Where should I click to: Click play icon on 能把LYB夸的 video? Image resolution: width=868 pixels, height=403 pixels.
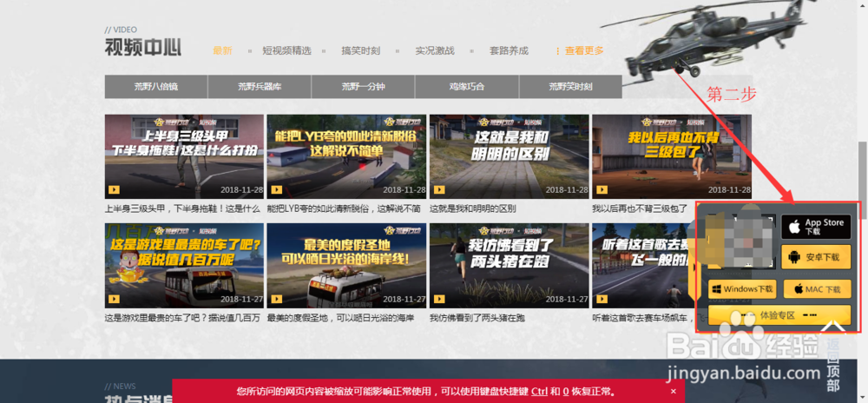(x=277, y=190)
